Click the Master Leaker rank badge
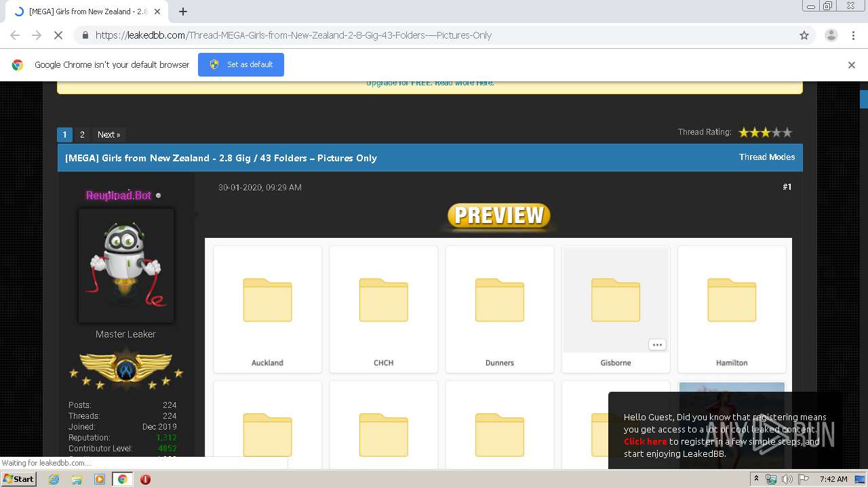 [126, 369]
